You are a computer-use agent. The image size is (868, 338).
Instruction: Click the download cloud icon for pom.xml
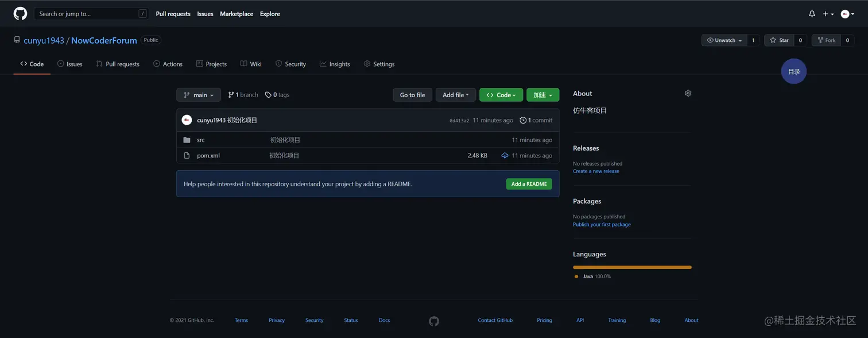pos(505,155)
